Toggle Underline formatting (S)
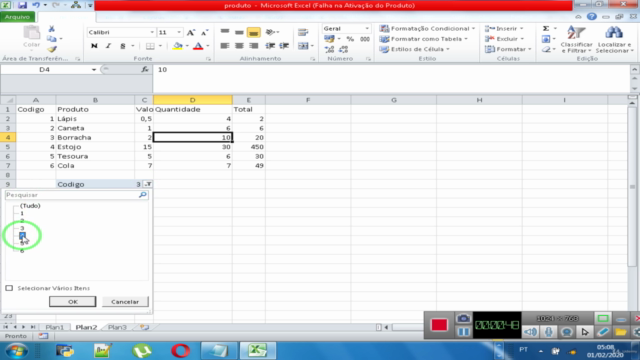 pos(122,46)
